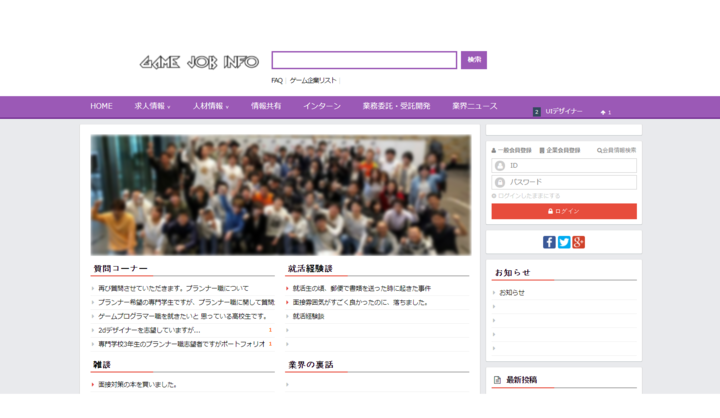Screen dimensions: 720x418
Task: Expand the 人材情報 dropdown menu
Action: pyautogui.click(x=210, y=106)
